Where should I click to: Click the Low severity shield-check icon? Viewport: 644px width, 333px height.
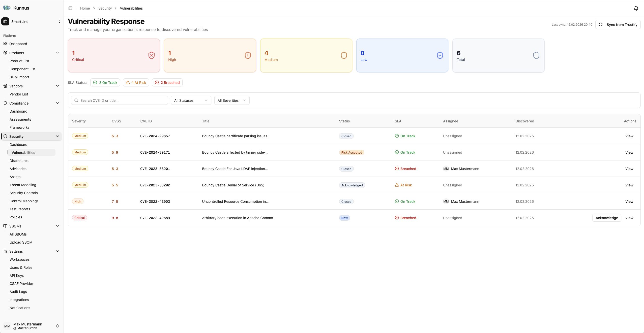tap(440, 55)
